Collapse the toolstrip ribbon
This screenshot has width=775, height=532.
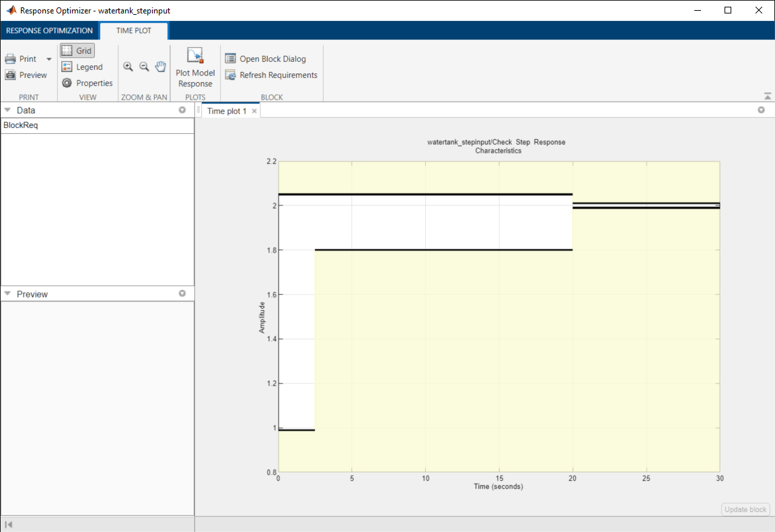pos(768,97)
